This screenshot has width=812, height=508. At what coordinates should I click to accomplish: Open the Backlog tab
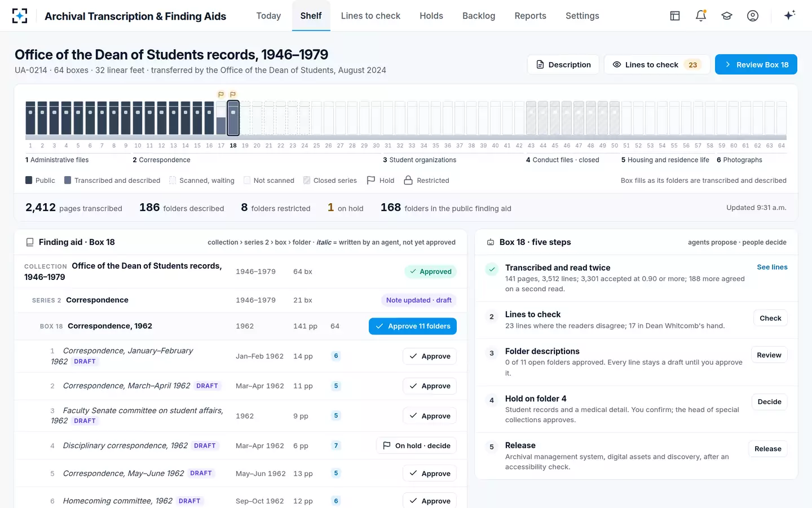coord(479,16)
